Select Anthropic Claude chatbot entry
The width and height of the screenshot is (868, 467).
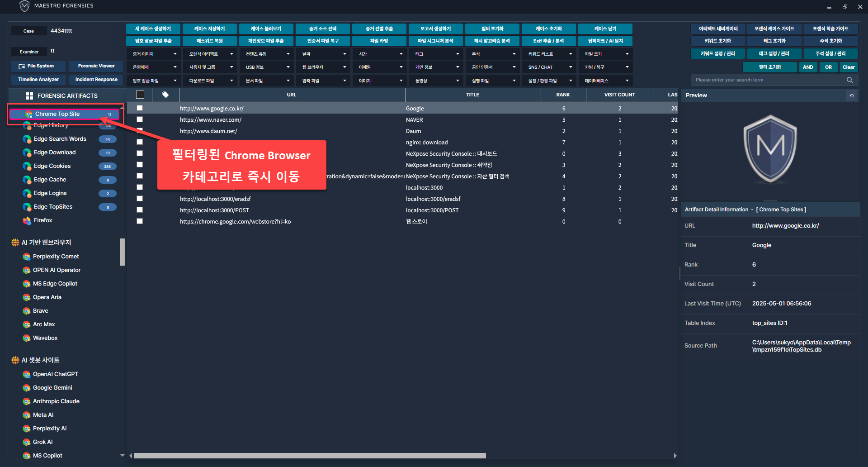(56, 401)
